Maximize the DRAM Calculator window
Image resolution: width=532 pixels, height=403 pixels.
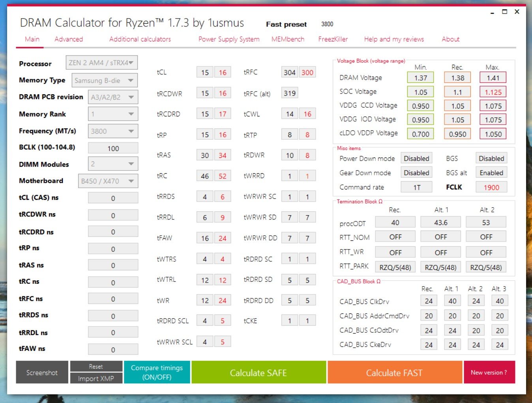[x=504, y=12]
